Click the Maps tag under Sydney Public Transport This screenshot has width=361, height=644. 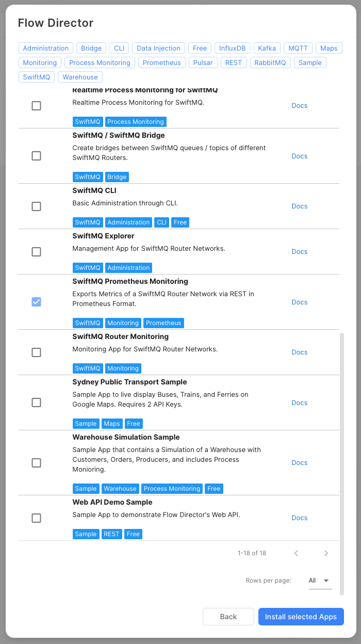coord(112,424)
